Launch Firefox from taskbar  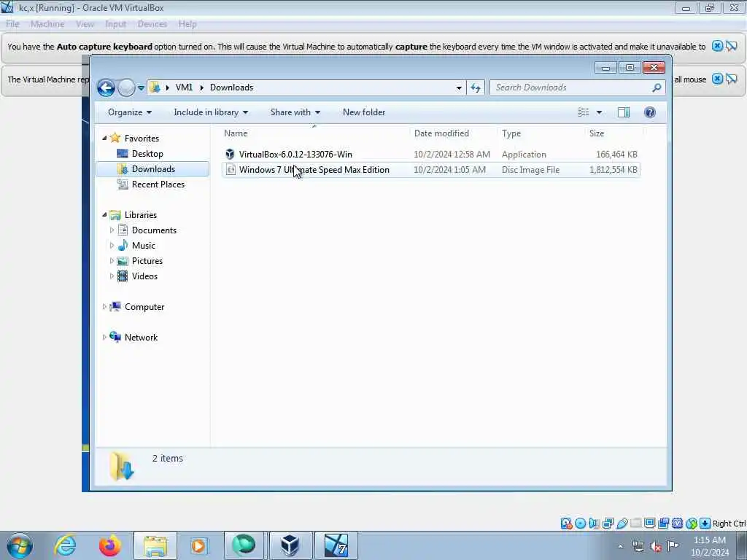(x=110, y=545)
